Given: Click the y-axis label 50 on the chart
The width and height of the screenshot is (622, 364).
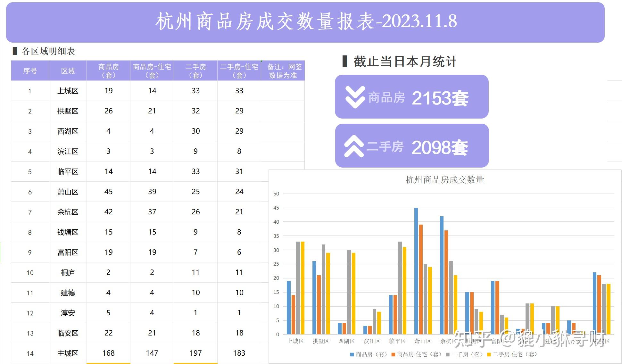Looking at the screenshot, I should (x=276, y=194).
